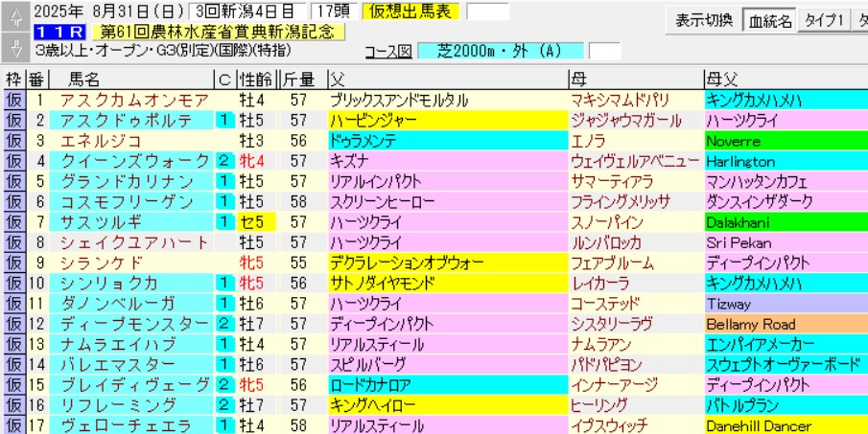Viewport: 868px width, 434px height.
Task: Click the 父 column header
Action: 336,79
